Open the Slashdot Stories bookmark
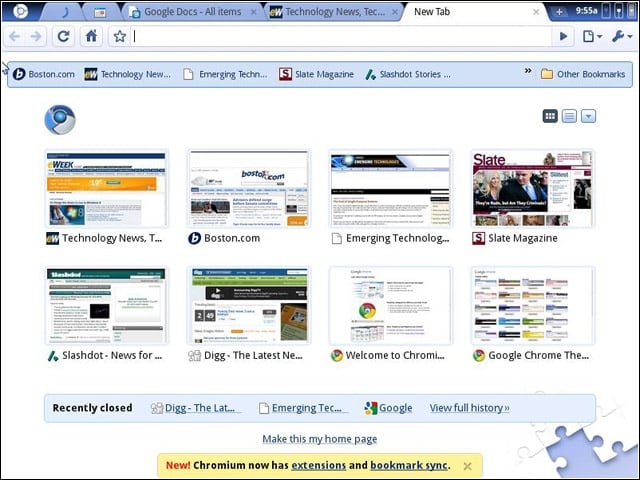The height and width of the screenshot is (480, 640). 408,74
